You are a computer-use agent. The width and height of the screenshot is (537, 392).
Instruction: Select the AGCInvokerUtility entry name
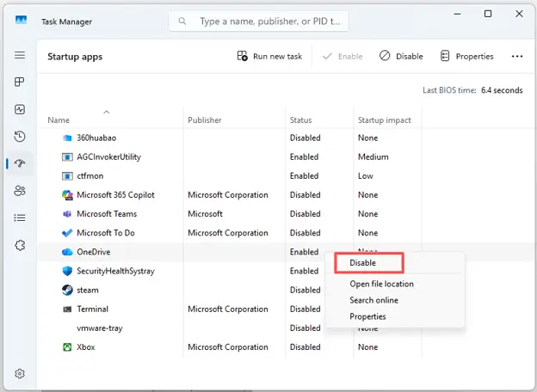tap(109, 157)
